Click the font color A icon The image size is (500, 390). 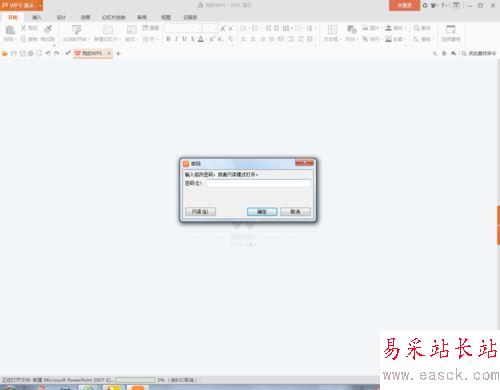point(201,39)
